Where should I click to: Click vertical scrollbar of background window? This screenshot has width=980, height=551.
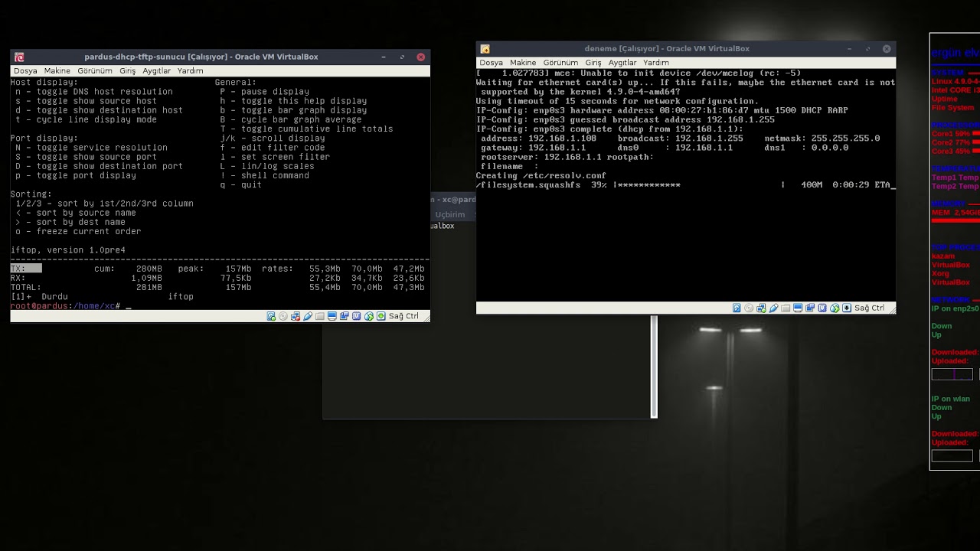(x=654, y=367)
